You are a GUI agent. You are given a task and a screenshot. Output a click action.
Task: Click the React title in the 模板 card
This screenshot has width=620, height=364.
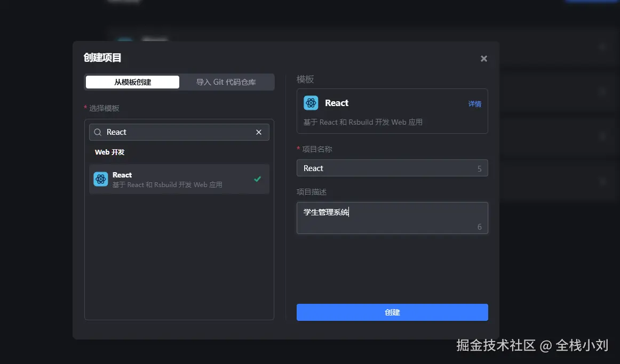(x=337, y=103)
